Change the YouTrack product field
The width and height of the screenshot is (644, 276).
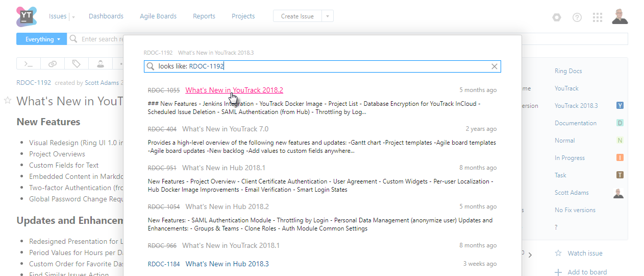click(x=566, y=88)
